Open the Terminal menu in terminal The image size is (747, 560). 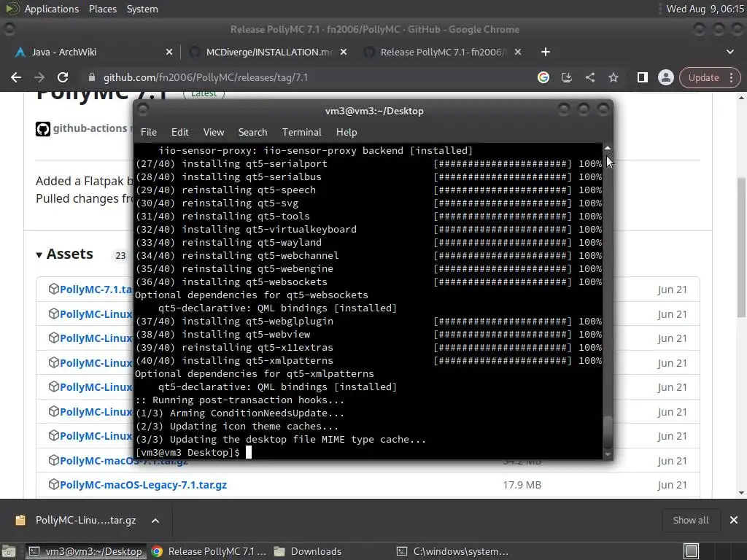click(x=301, y=133)
